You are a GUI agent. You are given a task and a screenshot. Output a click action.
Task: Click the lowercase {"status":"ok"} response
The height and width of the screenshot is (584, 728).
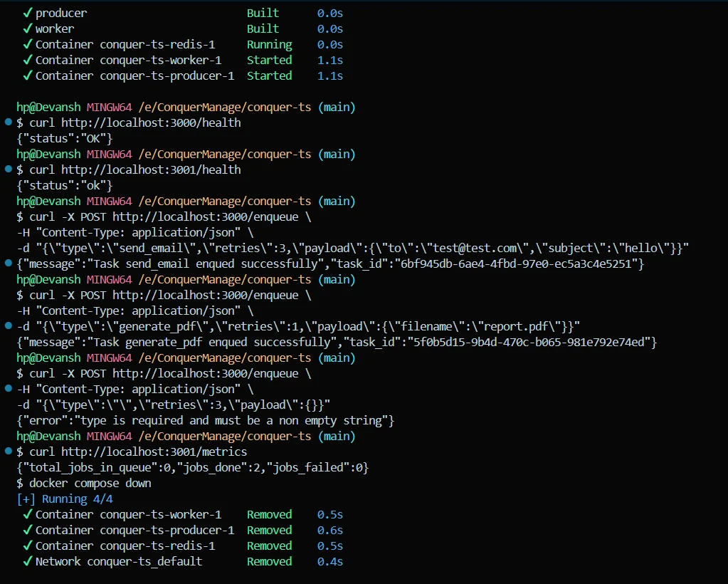pyautogui.click(x=65, y=185)
